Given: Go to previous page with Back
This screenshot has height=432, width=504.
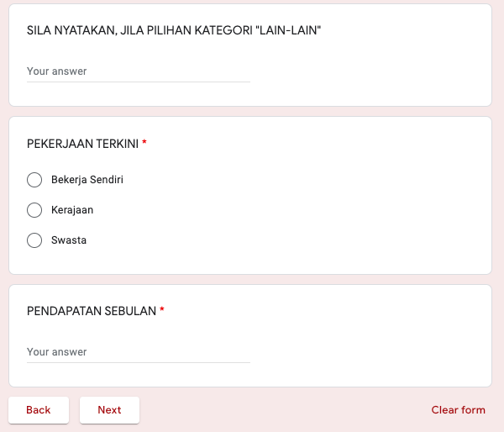Looking at the screenshot, I should (39, 410).
